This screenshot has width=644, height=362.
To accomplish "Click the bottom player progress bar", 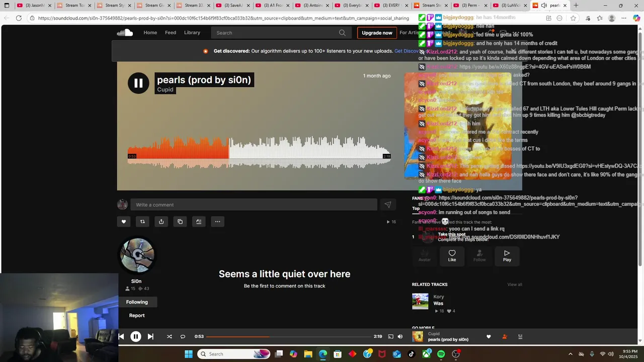I will (288, 337).
